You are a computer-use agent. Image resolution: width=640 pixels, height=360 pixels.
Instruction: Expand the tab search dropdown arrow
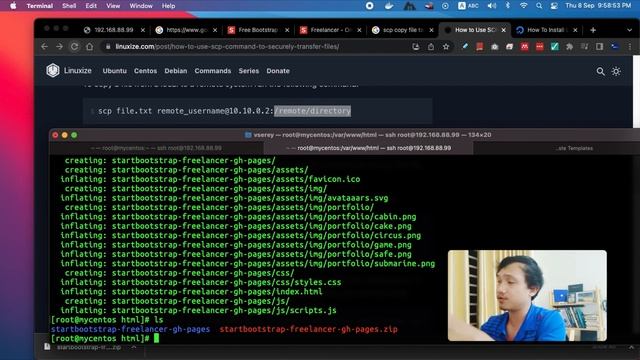(x=629, y=30)
